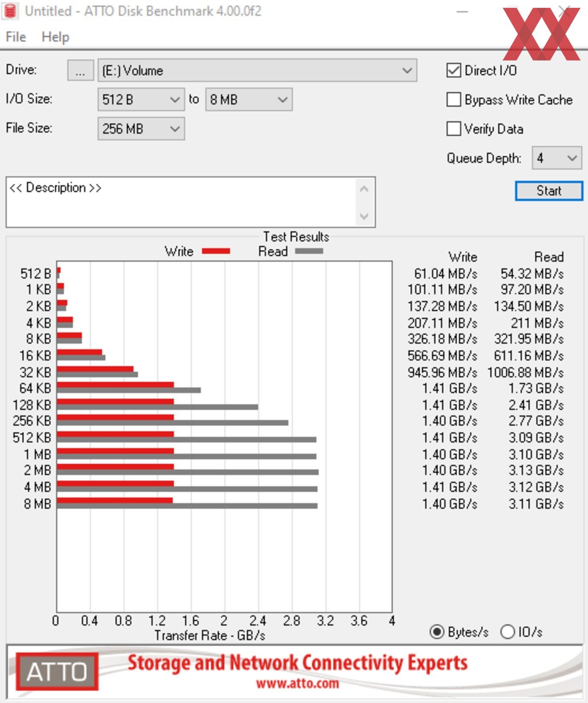Click the 1006.88 MB/s read value
Viewport: 588px width, 703px height.
pos(525,372)
